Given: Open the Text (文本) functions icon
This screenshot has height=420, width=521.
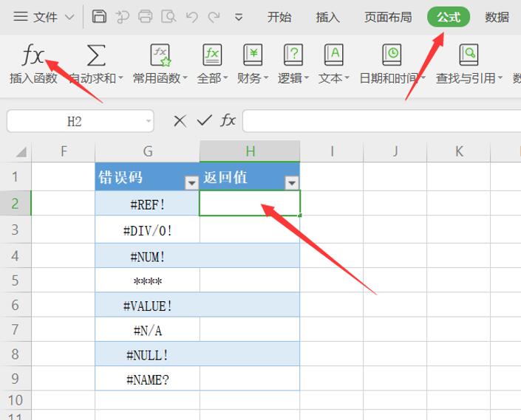Looking at the screenshot, I should [x=334, y=55].
